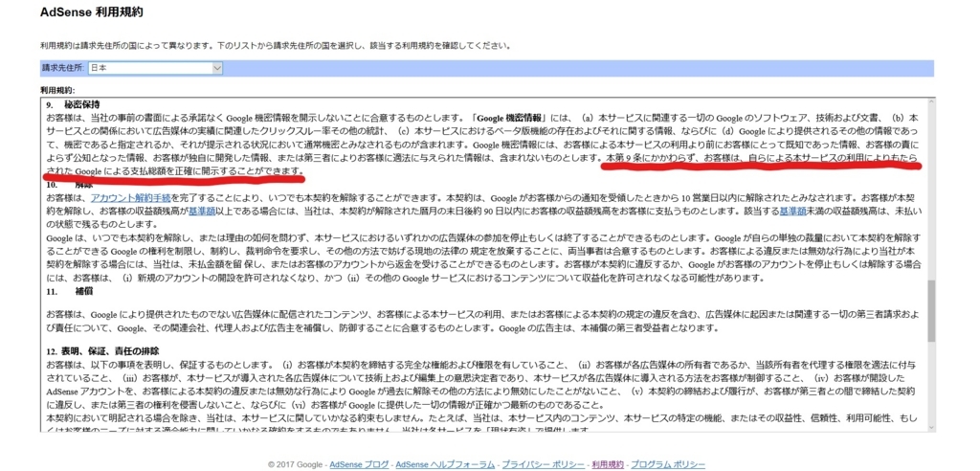Screen dimensions: 980x471
Task: Click the heading 12. 表明、保証、責任の排除
Action: click(x=101, y=351)
